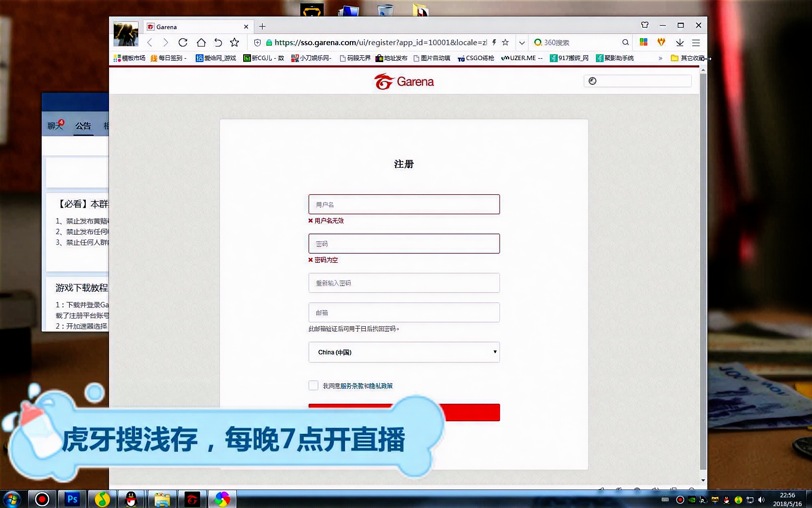Click the browser page vertical scrollbar

click(703, 271)
